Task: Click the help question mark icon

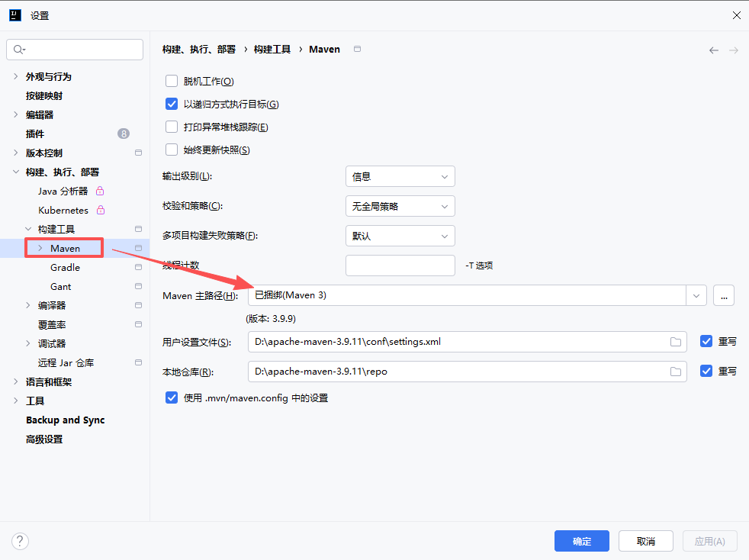Action: 20,541
